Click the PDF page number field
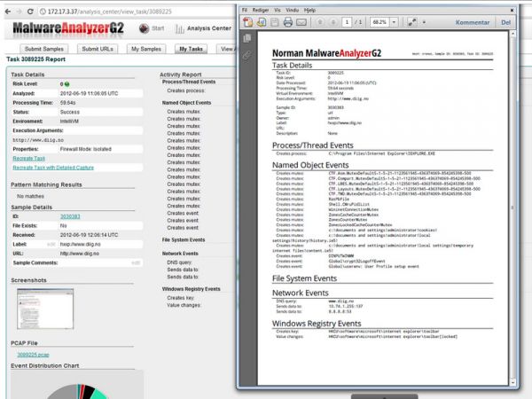The height and width of the screenshot is (399, 532). coord(347,22)
